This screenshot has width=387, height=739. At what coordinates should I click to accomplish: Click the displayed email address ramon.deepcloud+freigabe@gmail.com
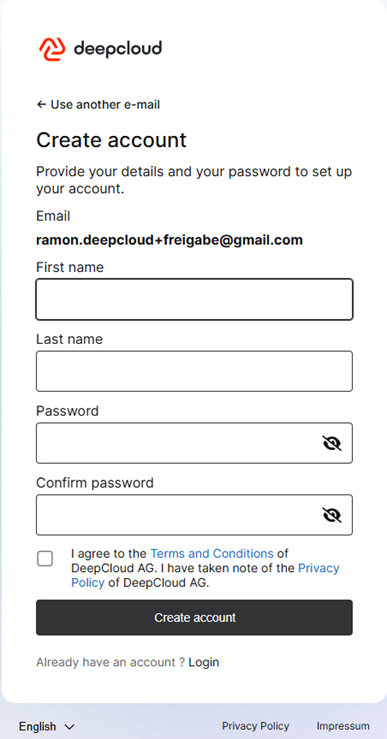169,240
